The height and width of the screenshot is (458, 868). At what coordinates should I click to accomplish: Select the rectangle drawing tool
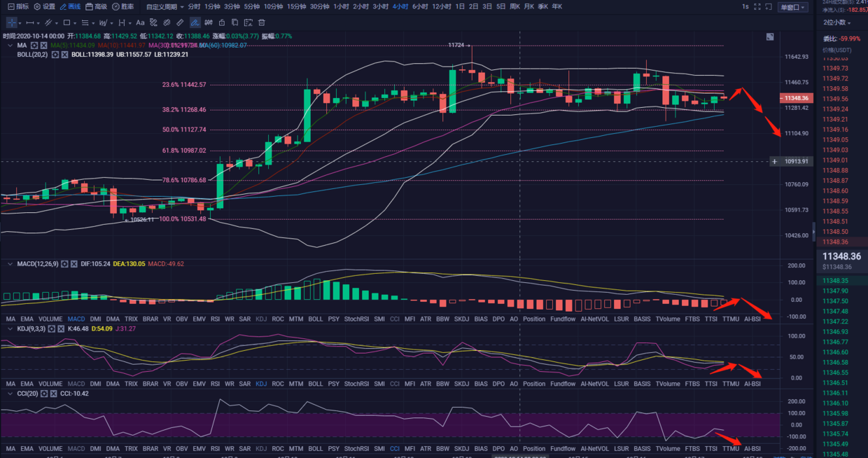(x=66, y=22)
